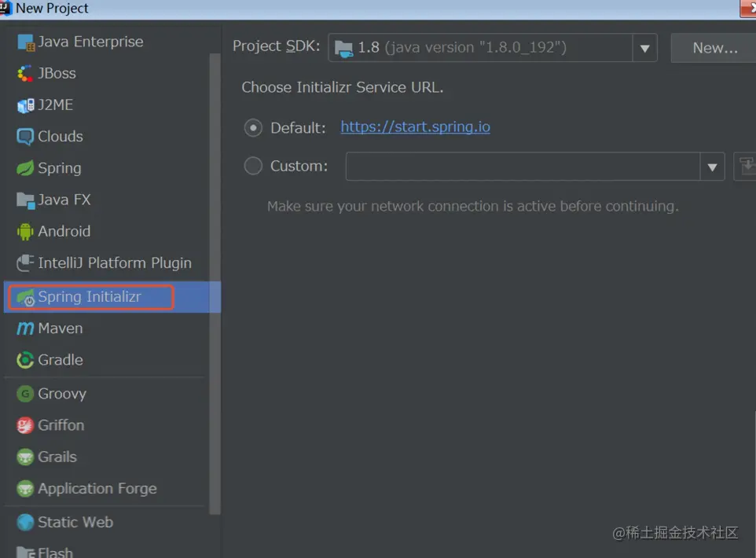The height and width of the screenshot is (558, 756).
Task: Click the J2ME device icon
Action: pyautogui.click(x=26, y=105)
